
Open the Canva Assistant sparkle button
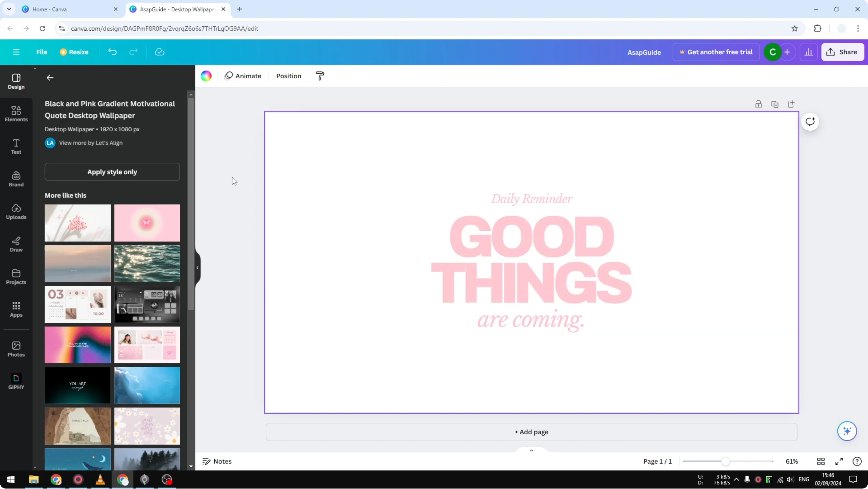847,431
